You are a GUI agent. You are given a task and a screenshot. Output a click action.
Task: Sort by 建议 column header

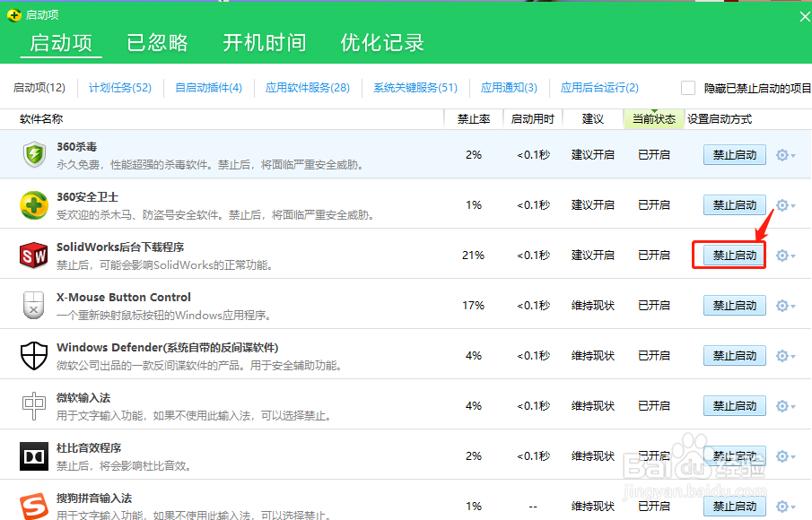click(593, 119)
